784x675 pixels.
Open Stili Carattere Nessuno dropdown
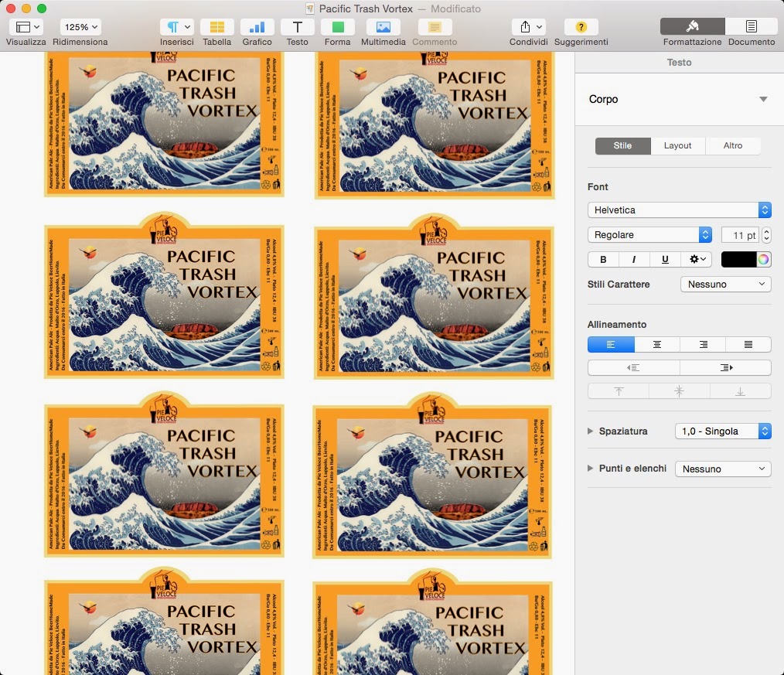click(x=726, y=285)
